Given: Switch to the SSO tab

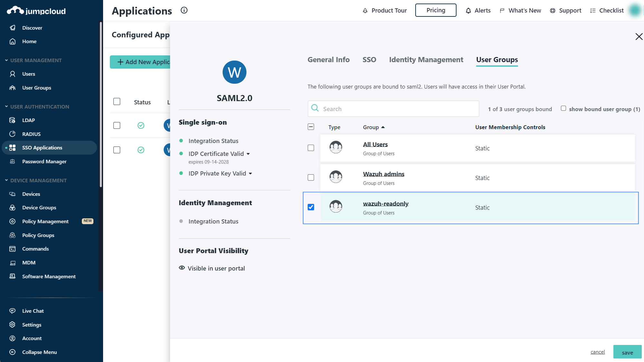Looking at the screenshot, I should [x=369, y=60].
